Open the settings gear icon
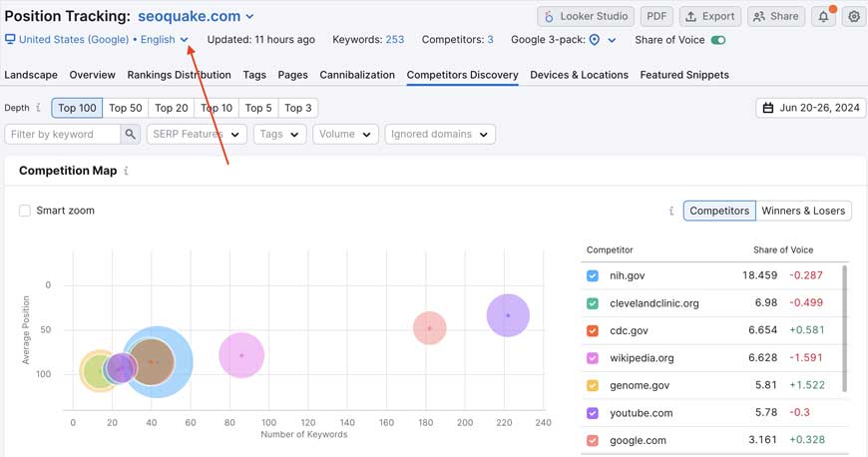Screen dimensions: 868x457 (854, 17)
